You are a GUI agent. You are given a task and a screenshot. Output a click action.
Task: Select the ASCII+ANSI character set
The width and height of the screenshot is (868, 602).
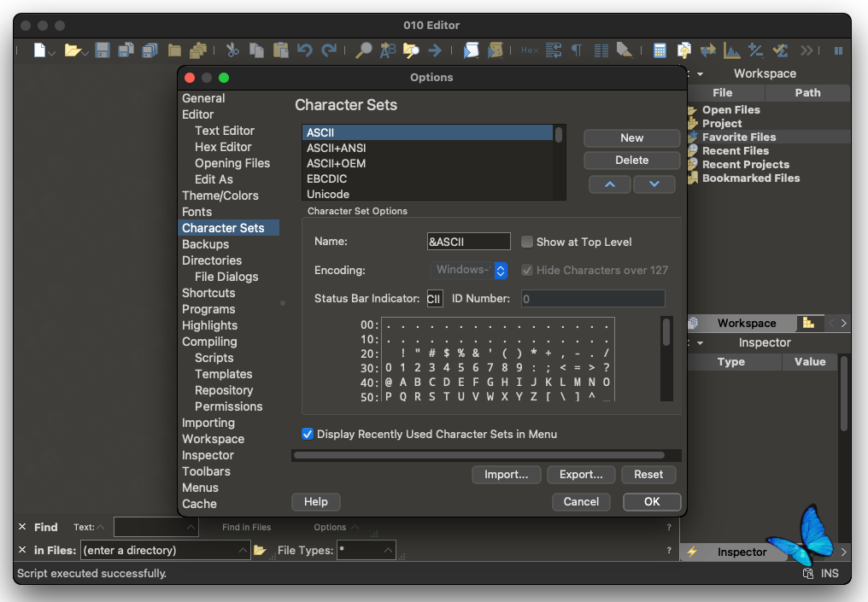[427, 149]
